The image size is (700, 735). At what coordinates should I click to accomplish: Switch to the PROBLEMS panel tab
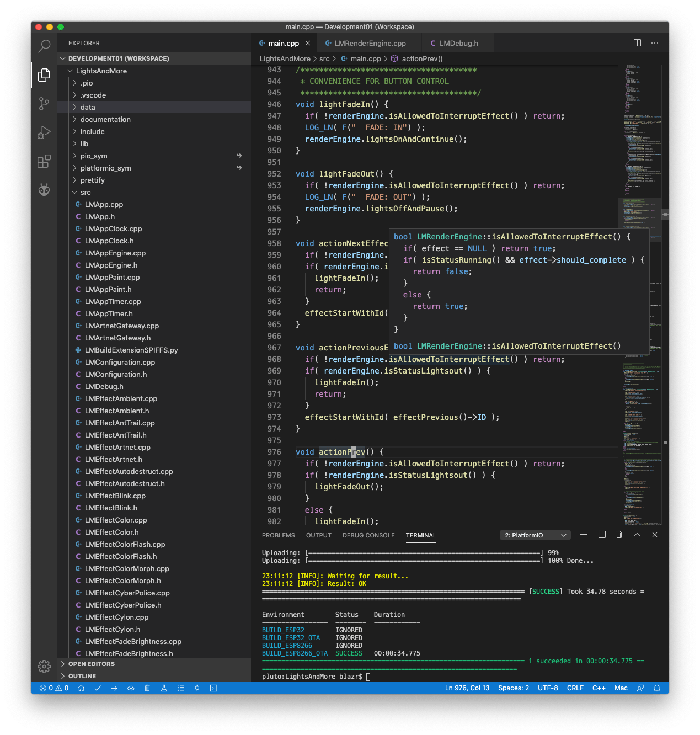click(278, 535)
